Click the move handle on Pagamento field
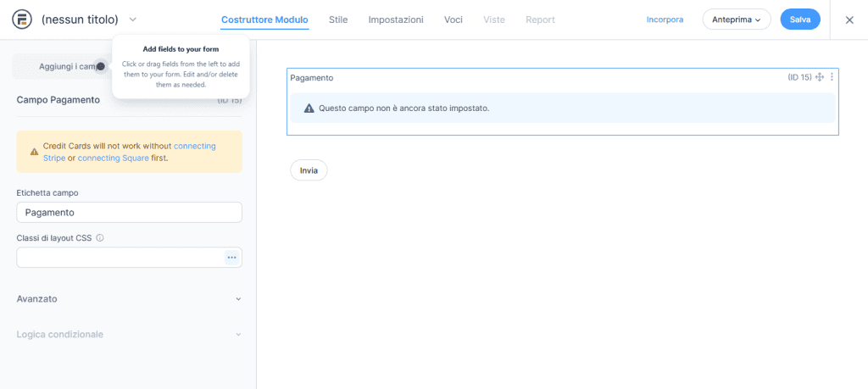The height and width of the screenshot is (389, 868). [820, 77]
